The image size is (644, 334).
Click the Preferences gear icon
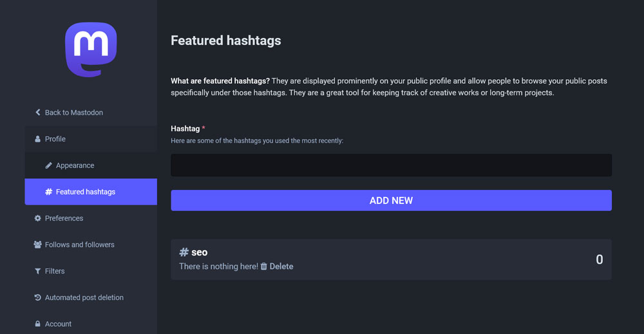pos(38,218)
